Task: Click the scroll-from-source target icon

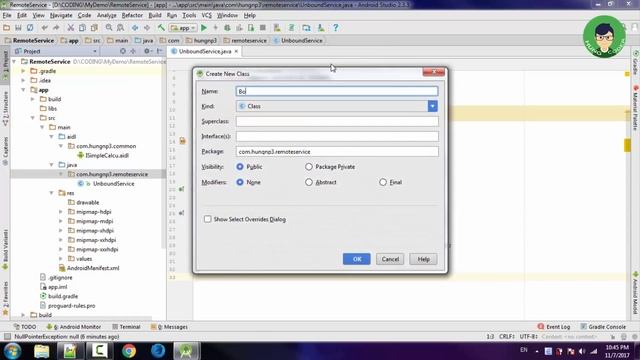Action: click(123, 51)
